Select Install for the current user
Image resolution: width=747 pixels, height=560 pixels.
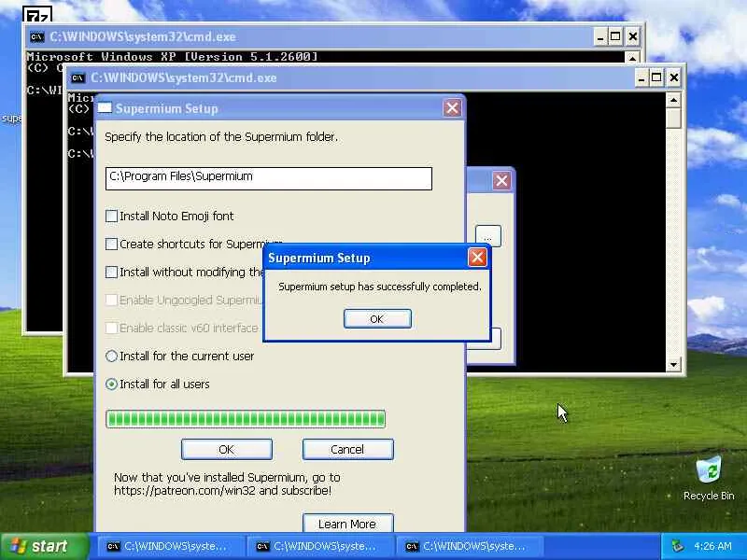pos(111,357)
